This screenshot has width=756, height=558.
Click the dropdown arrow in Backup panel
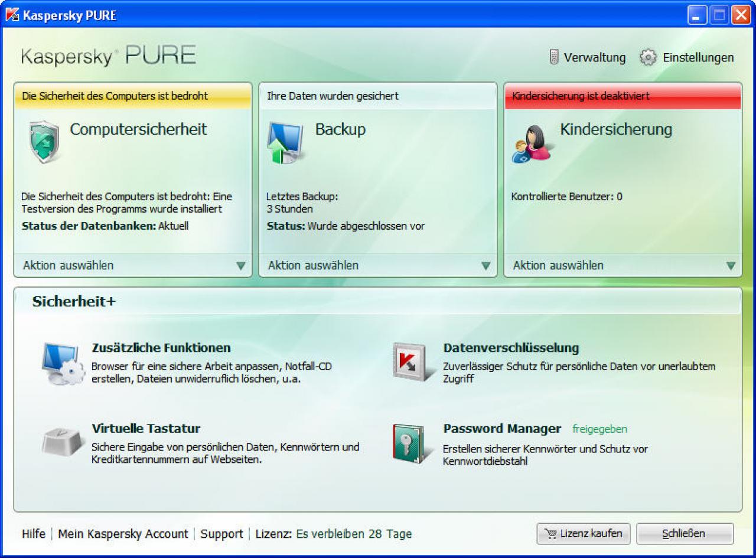[x=486, y=266]
